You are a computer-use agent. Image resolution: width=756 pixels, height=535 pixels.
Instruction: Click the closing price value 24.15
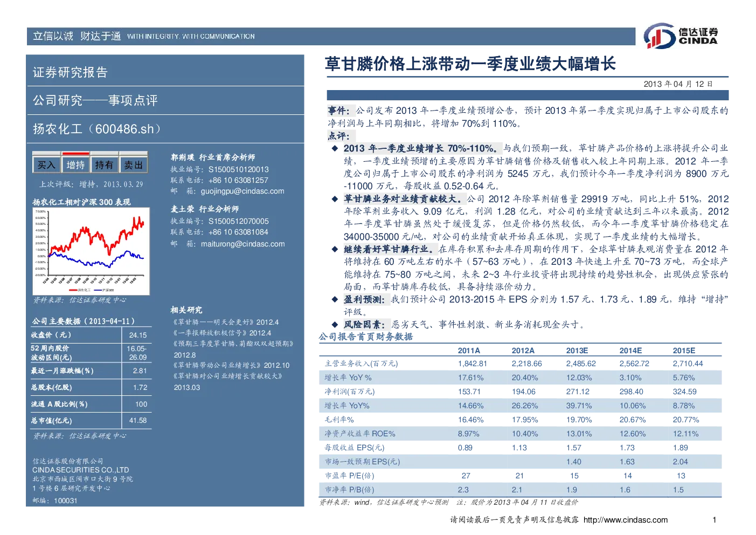click(138, 335)
